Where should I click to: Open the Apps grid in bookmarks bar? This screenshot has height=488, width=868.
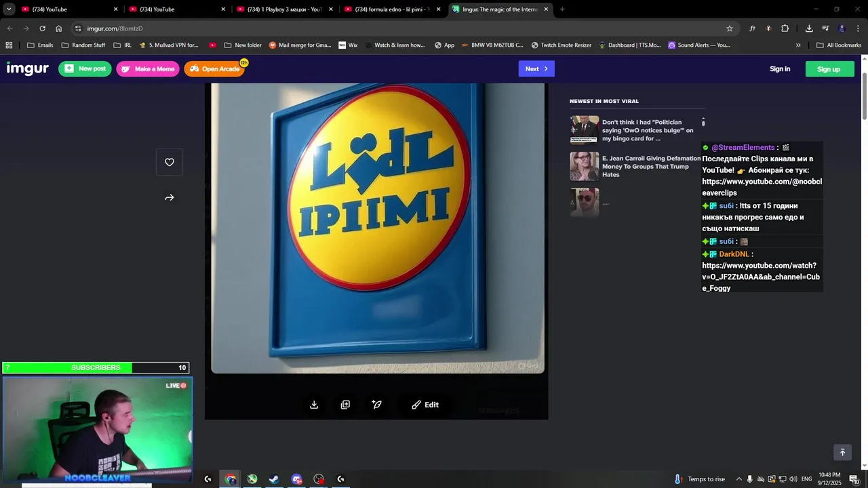(x=9, y=45)
